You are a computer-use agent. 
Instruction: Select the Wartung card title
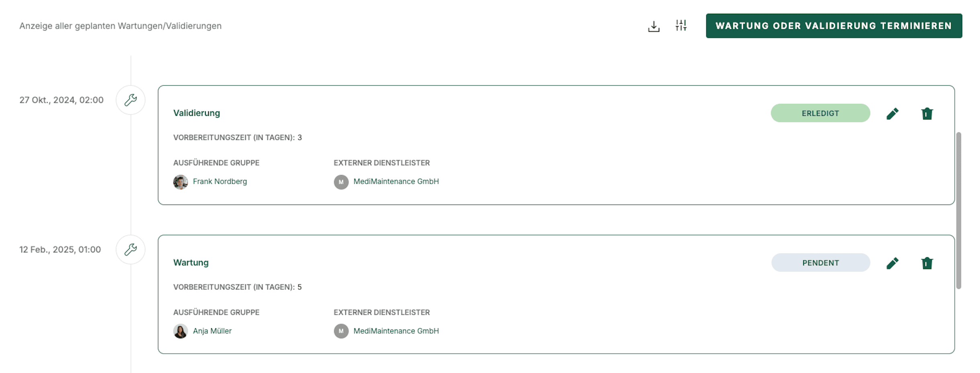coord(191,263)
